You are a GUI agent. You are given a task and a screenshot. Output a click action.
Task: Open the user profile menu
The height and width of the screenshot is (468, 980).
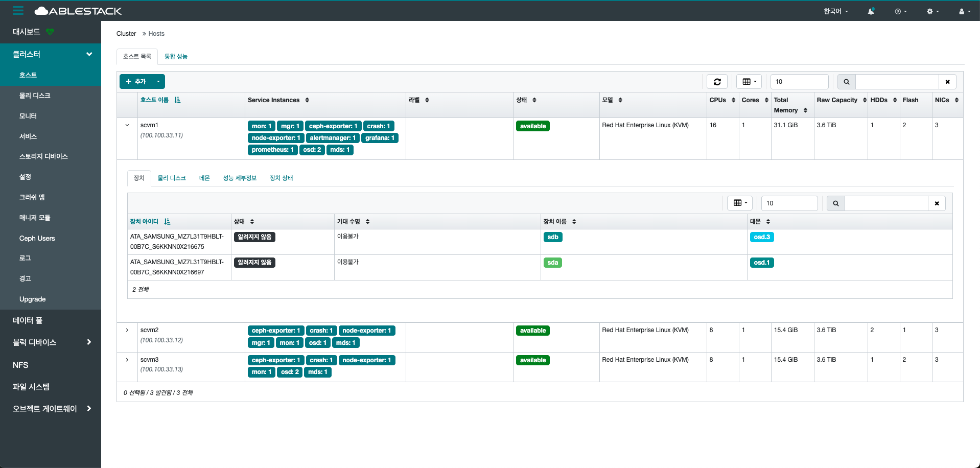tap(964, 11)
